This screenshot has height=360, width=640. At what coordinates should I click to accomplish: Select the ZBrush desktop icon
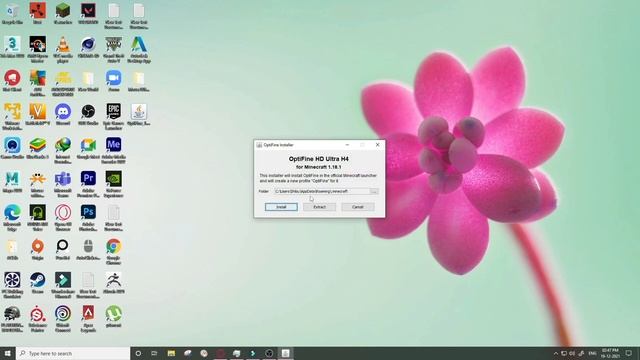coord(113,283)
